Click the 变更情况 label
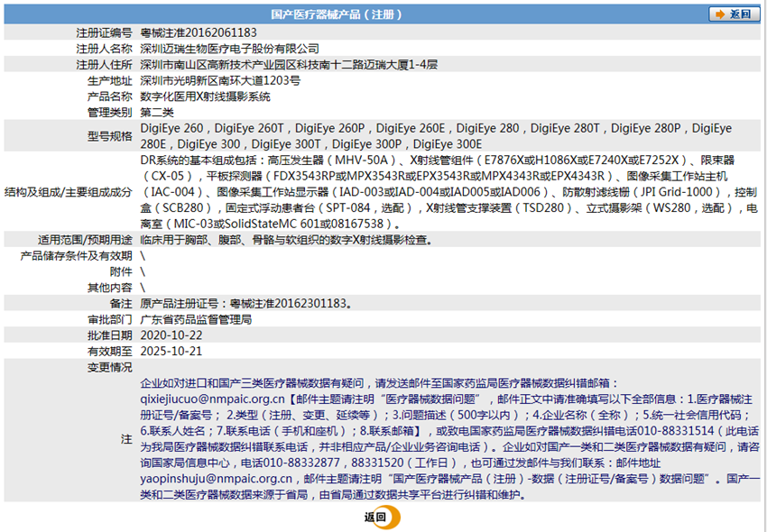Screen dimensions: 767x532 (x=109, y=367)
